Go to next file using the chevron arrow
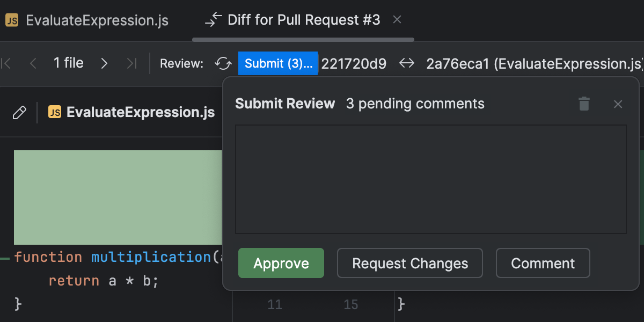The width and height of the screenshot is (644, 322). point(104,63)
